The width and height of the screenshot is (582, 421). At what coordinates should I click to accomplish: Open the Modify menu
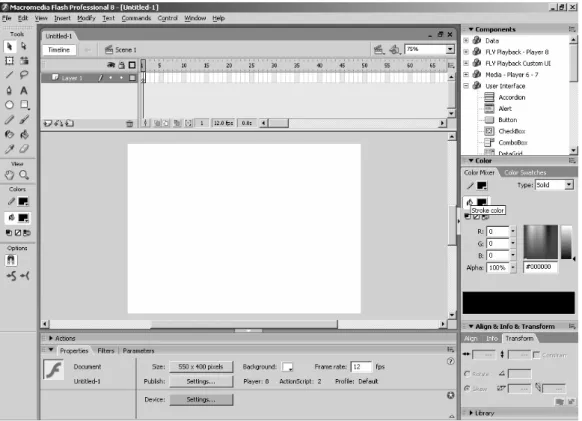86,18
